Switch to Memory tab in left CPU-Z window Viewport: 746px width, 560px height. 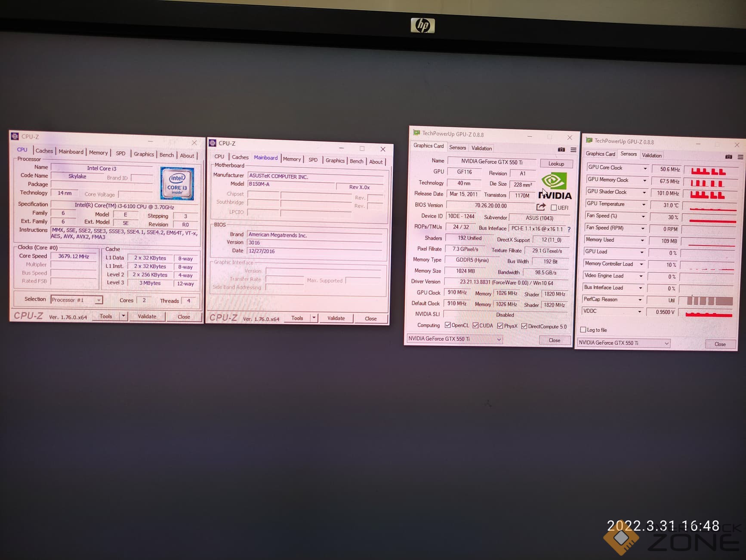98,152
